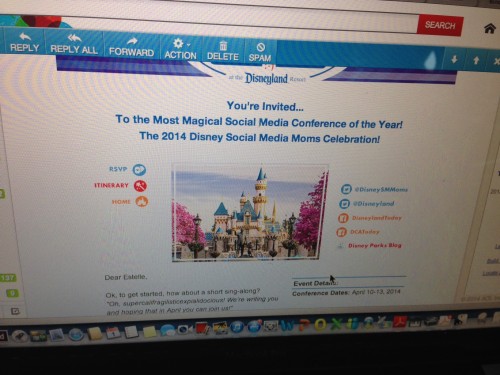500x375 pixels.
Task: Open the Adobe Acrobat dock icon
Action: coord(400,322)
